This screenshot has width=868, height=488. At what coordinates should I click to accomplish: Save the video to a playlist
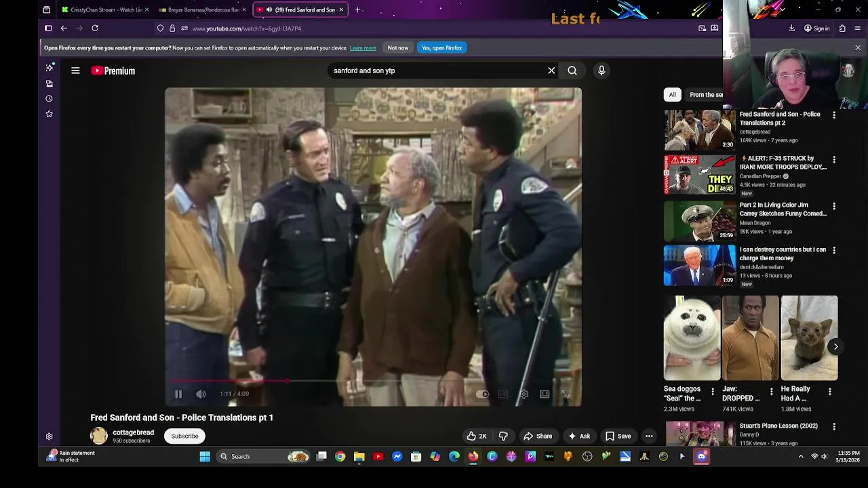tap(618, 436)
